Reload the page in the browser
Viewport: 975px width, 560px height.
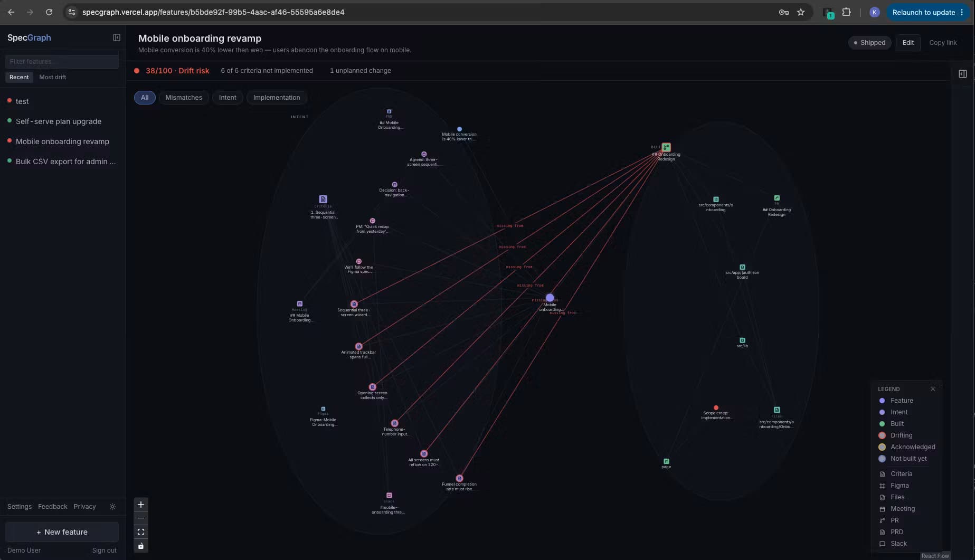[49, 12]
